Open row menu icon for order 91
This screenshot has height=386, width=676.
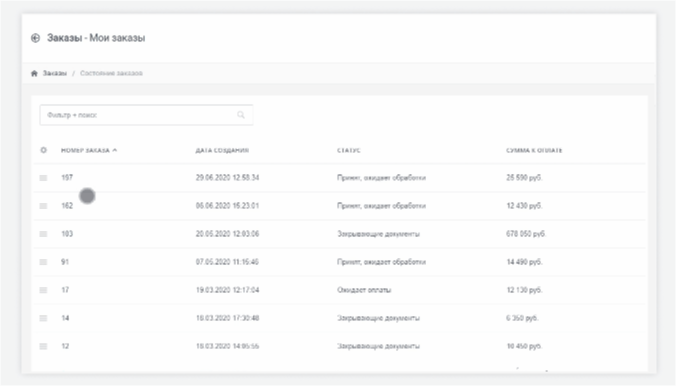coord(44,262)
